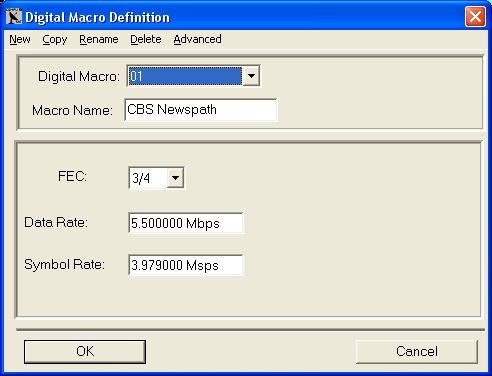Click the Data Rate field 5.500000 Mbps
The width and height of the screenshot is (492, 376).
pyautogui.click(x=186, y=223)
